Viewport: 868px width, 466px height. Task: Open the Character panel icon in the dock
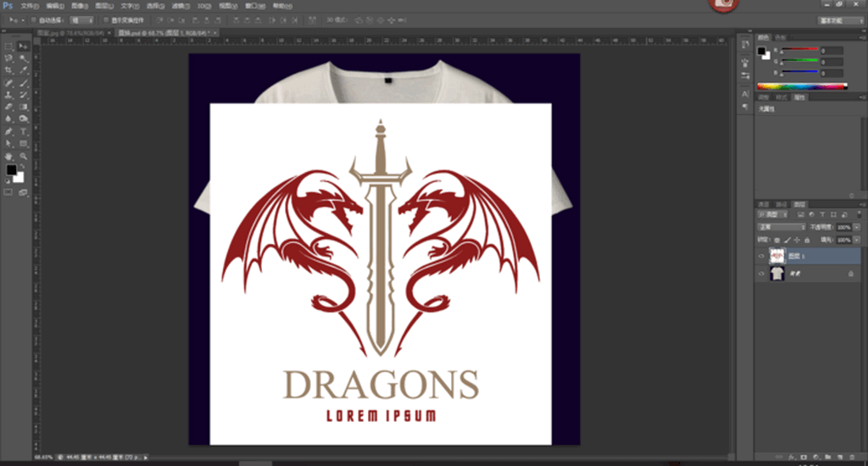point(745,94)
